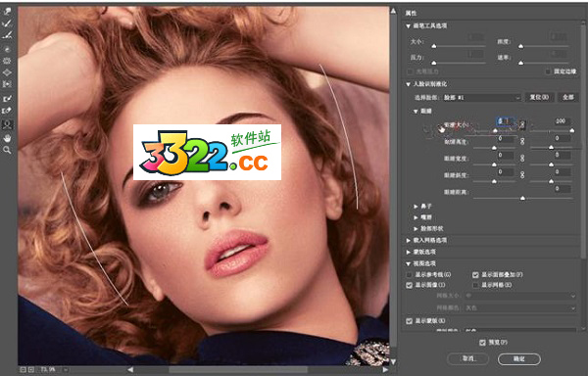The height and width of the screenshot is (376, 588).
Task: Select the Push Left tool
Action: point(7,84)
